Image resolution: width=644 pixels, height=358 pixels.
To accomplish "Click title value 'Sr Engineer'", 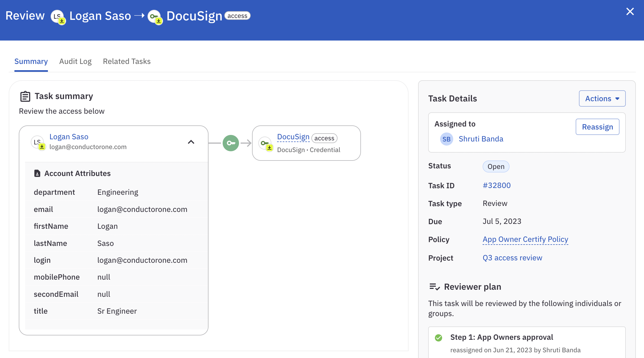I will [x=117, y=311].
